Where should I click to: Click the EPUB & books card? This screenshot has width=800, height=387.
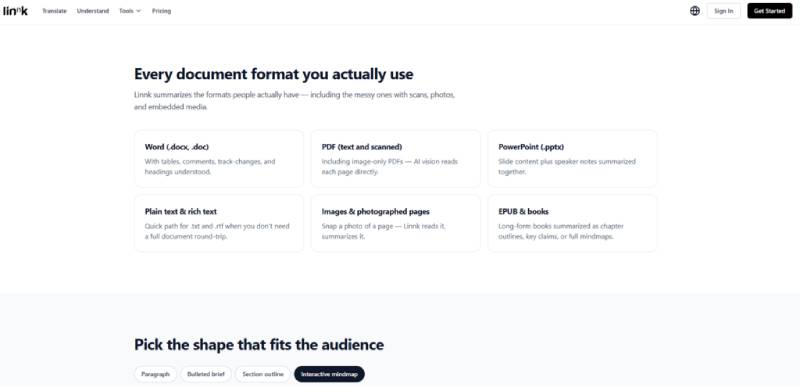point(572,223)
